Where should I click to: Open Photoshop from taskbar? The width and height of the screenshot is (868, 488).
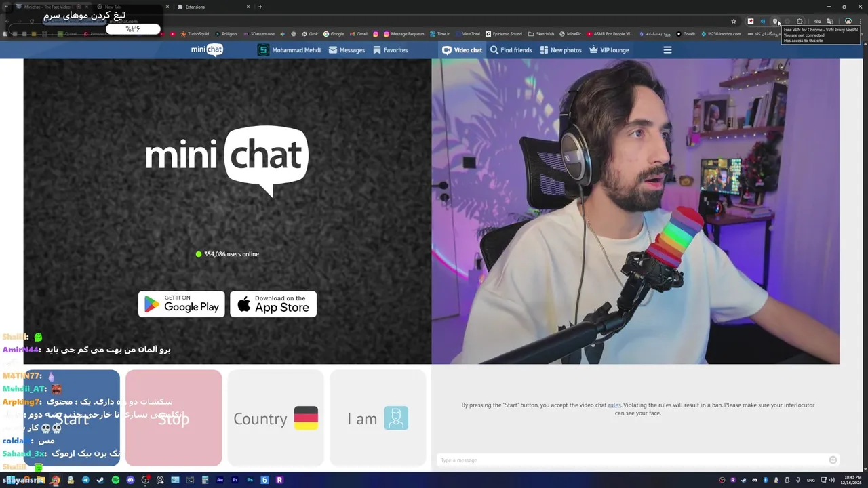coord(250,480)
